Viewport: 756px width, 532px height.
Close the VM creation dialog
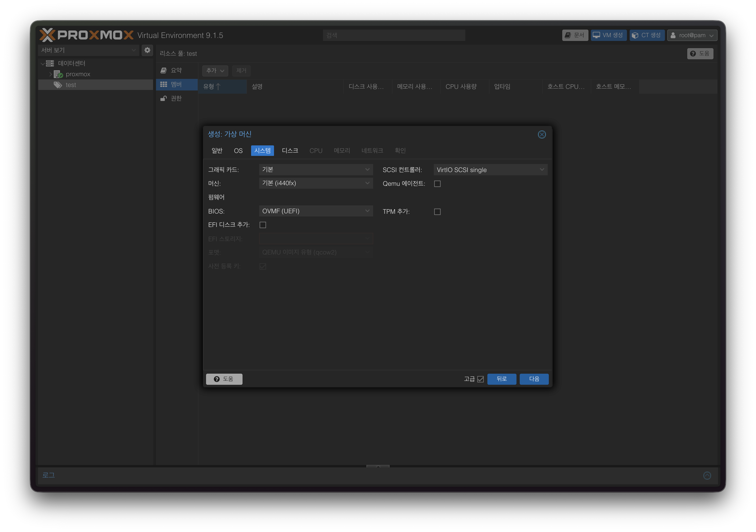[542, 134]
